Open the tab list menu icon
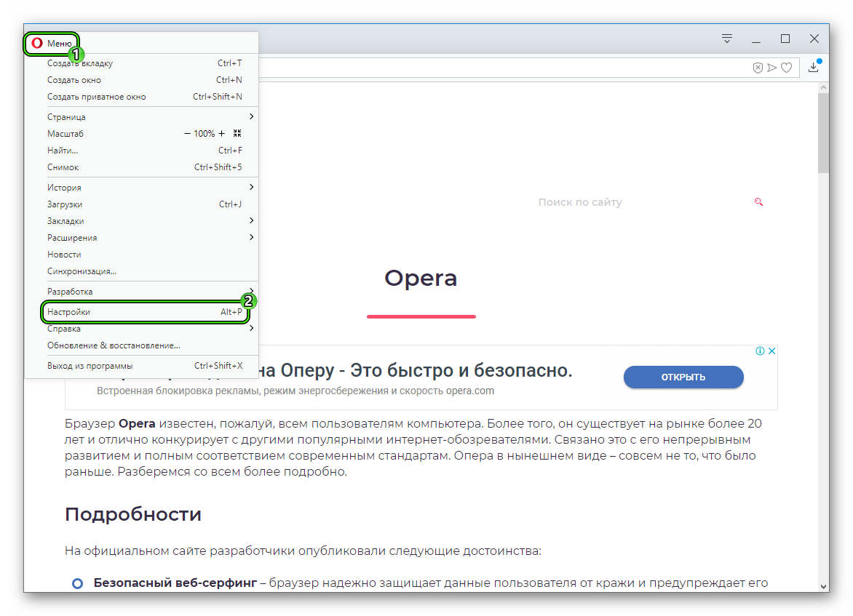Image resolution: width=853 pixels, height=616 pixels. tap(727, 39)
